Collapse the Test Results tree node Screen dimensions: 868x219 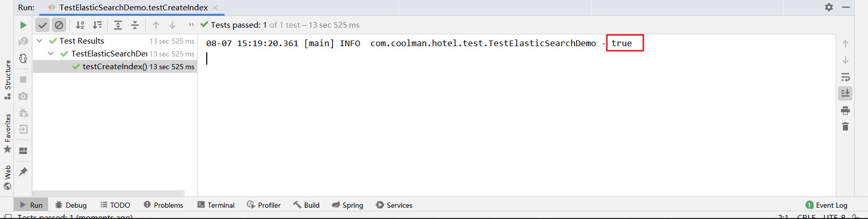point(40,41)
